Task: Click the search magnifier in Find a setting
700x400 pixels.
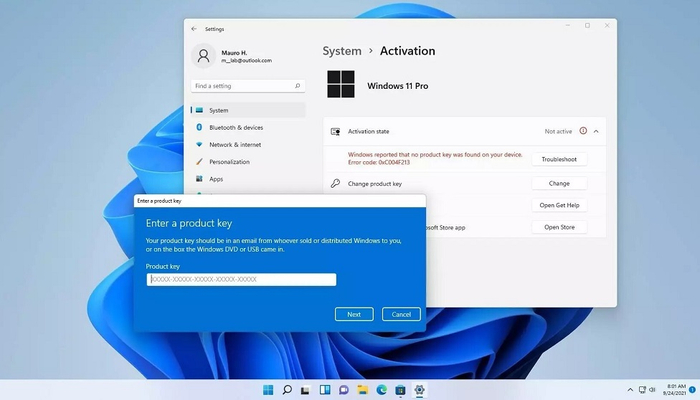Action: (297, 86)
